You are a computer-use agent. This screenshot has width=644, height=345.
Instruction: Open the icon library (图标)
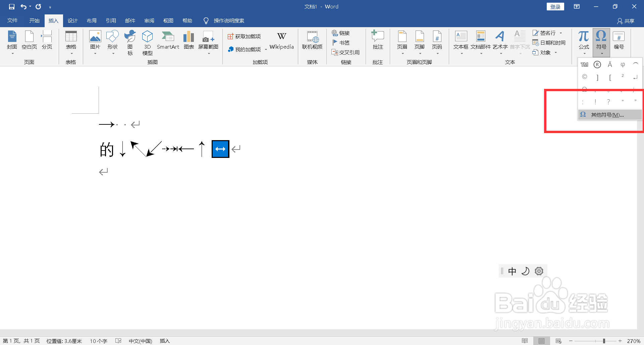click(130, 43)
